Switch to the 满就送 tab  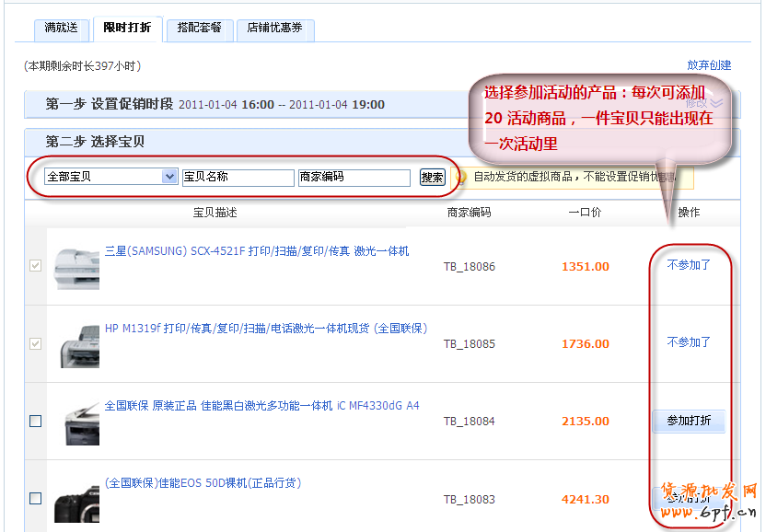(62, 29)
